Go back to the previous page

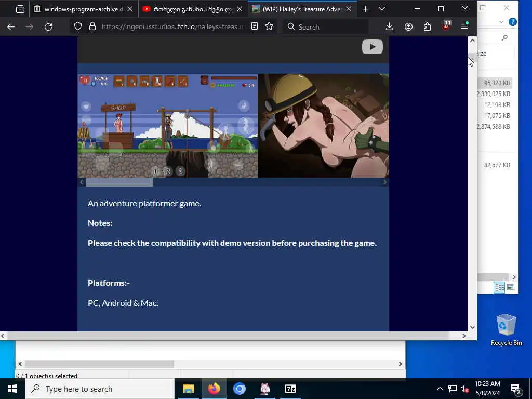(11, 27)
